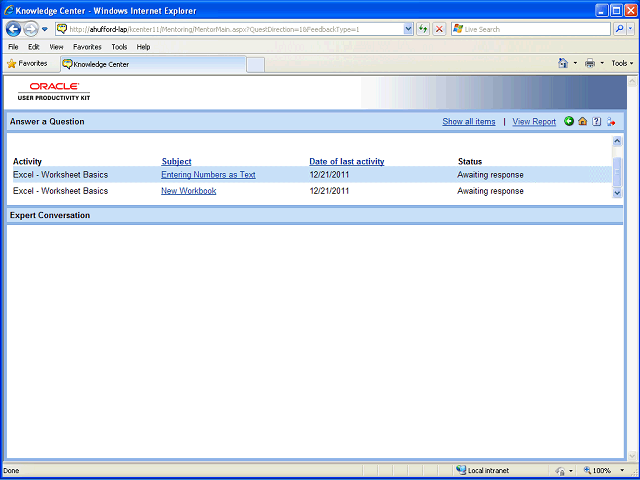
Task: Click the Show all items link
Action: [x=469, y=122]
